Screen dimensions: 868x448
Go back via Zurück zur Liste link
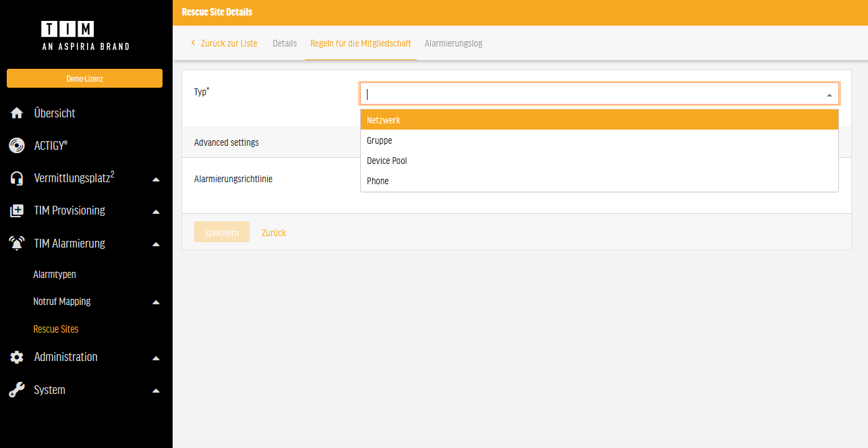225,43
